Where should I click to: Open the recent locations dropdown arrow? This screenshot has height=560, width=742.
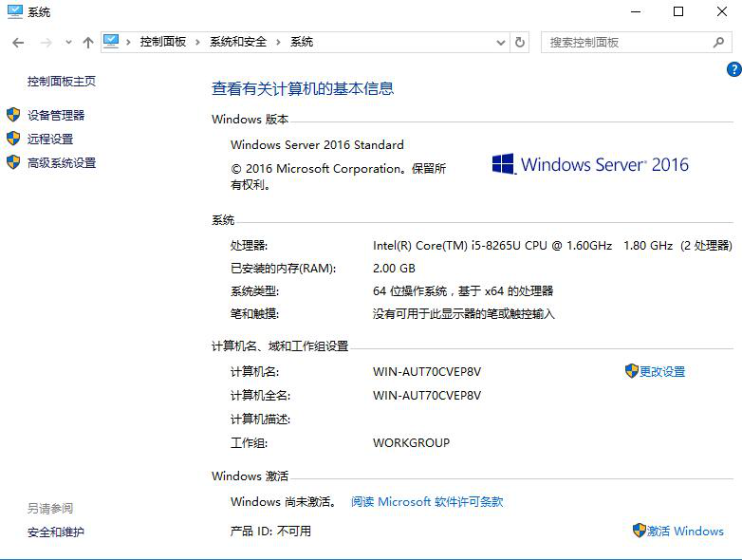[x=68, y=43]
